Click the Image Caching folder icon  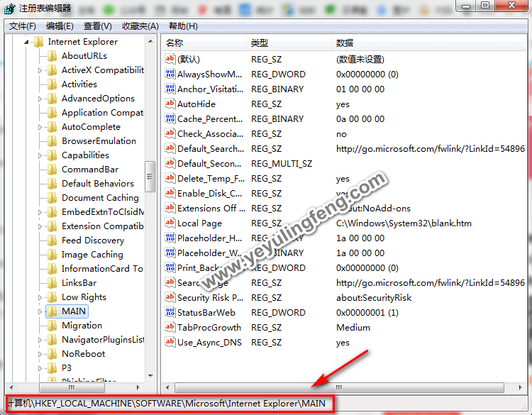(x=52, y=255)
